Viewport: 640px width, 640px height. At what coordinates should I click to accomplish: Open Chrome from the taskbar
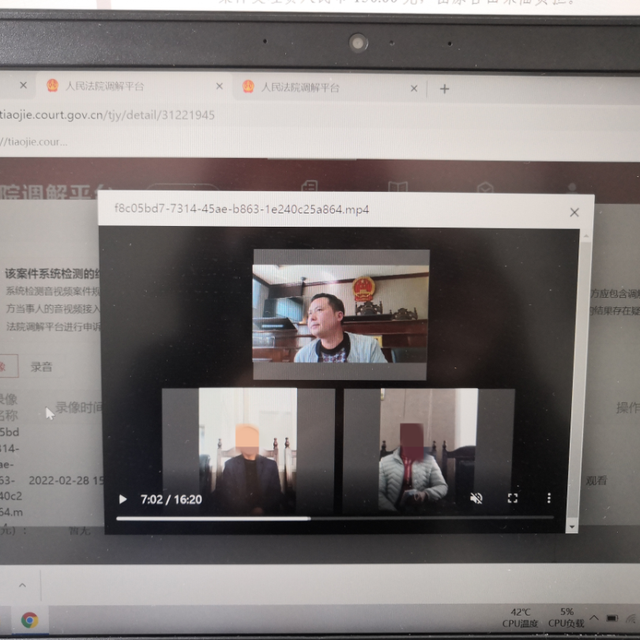tap(30, 620)
